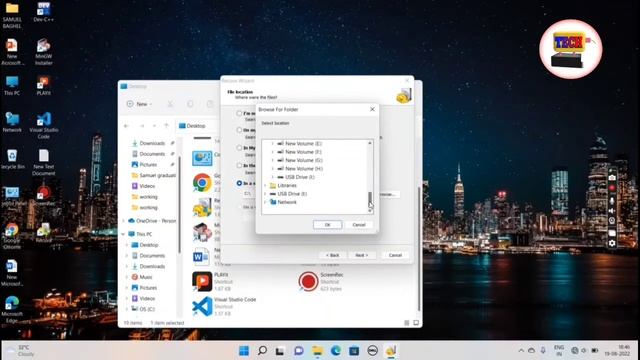Select the "In a specific location" radio option
This screenshot has width=640, height=360.
click(239, 183)
